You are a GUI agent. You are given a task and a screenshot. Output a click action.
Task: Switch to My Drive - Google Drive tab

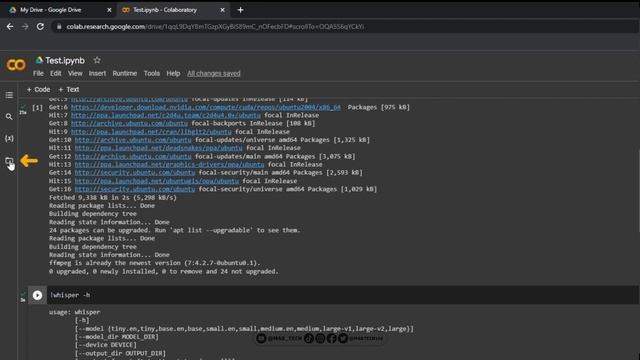click(60, 10)
